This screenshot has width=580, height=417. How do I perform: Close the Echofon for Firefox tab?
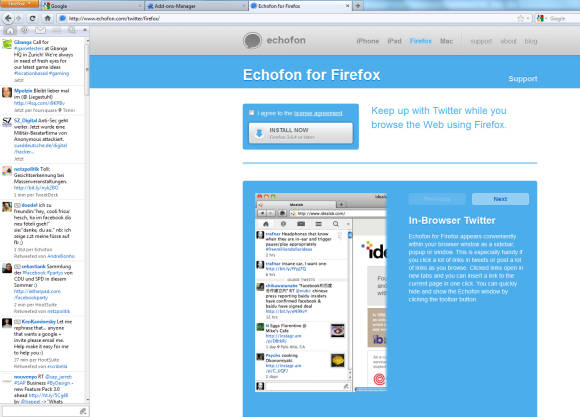point(347,6)
